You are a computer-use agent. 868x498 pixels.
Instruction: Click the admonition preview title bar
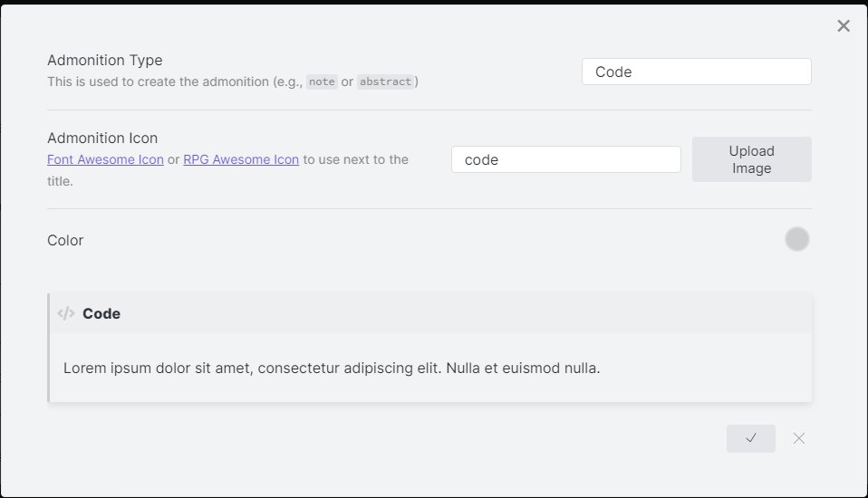[x=453, y=313]
